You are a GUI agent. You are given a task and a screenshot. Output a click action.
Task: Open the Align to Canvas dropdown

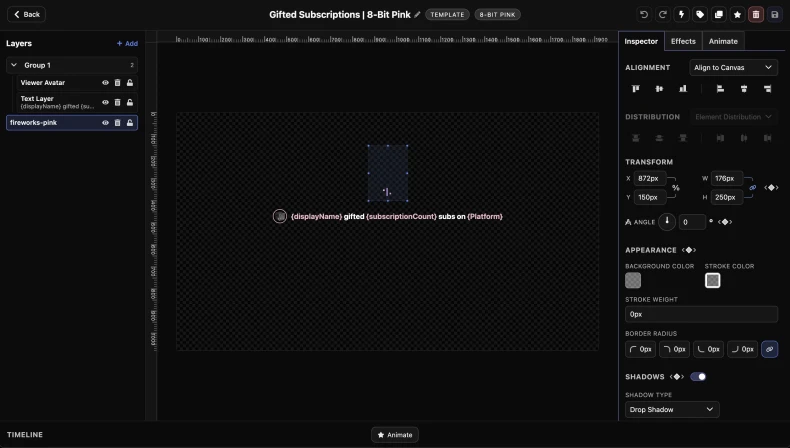tap(733, 68)
